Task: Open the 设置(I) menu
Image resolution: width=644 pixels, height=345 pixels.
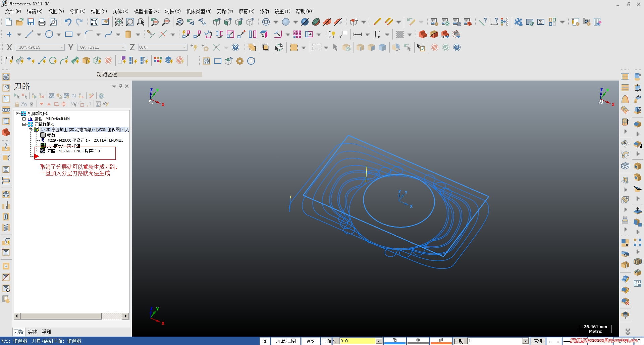Action: [282, 11]
